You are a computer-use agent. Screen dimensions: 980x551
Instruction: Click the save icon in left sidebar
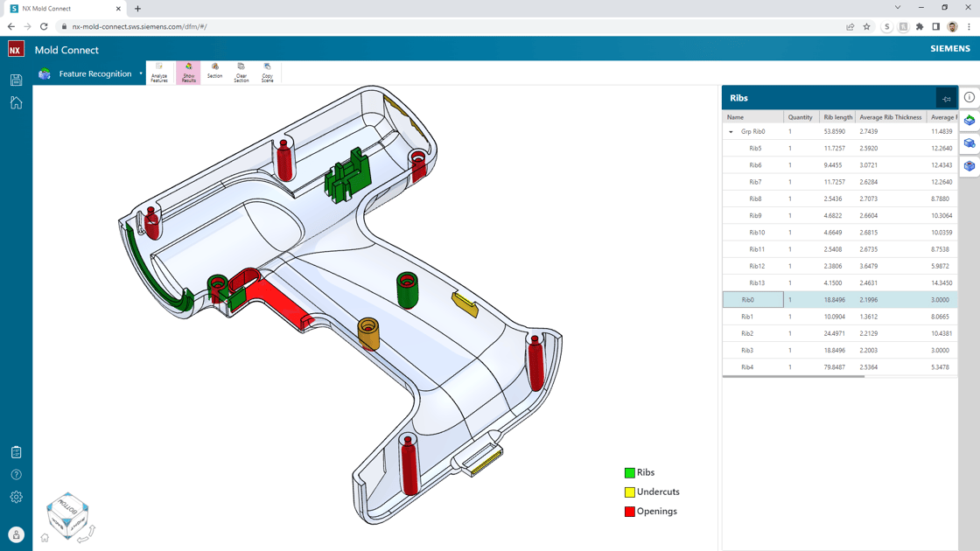click(16, 80)
